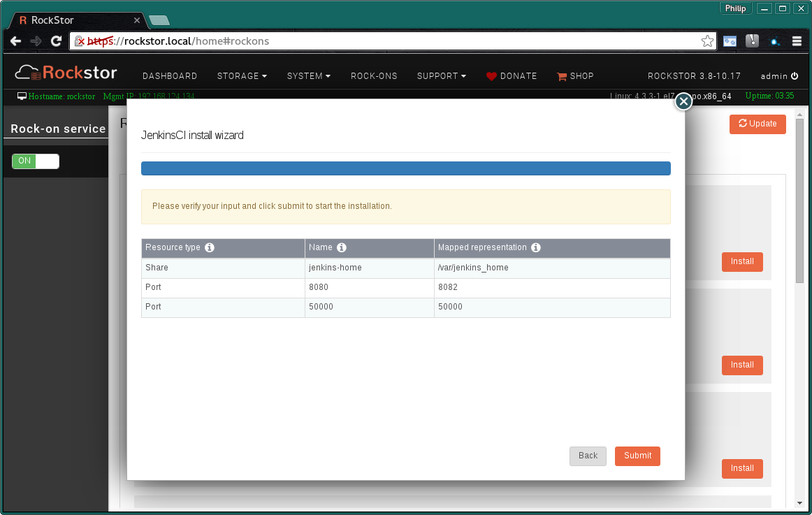Screen dimensions: 812x515
Task: Select the RockStor browser tab
Action: (78, 20)
